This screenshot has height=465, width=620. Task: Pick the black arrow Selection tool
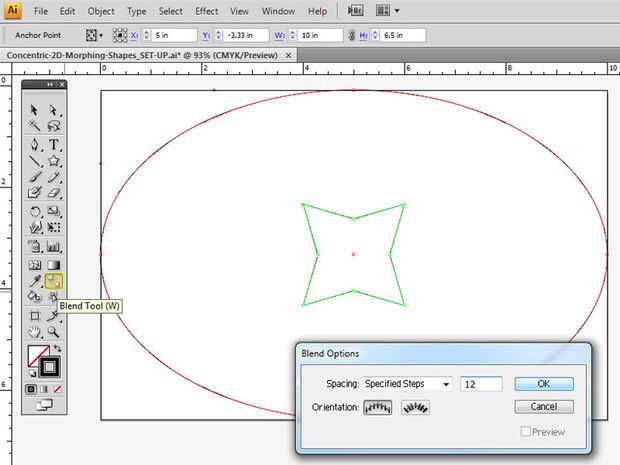coord(35,111)
